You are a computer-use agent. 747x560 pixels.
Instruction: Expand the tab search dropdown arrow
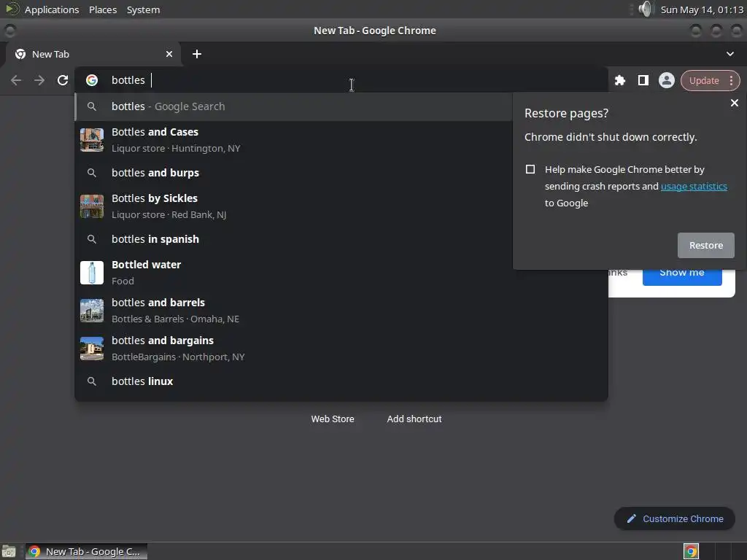pyautogui.click(x=730, y=54)
